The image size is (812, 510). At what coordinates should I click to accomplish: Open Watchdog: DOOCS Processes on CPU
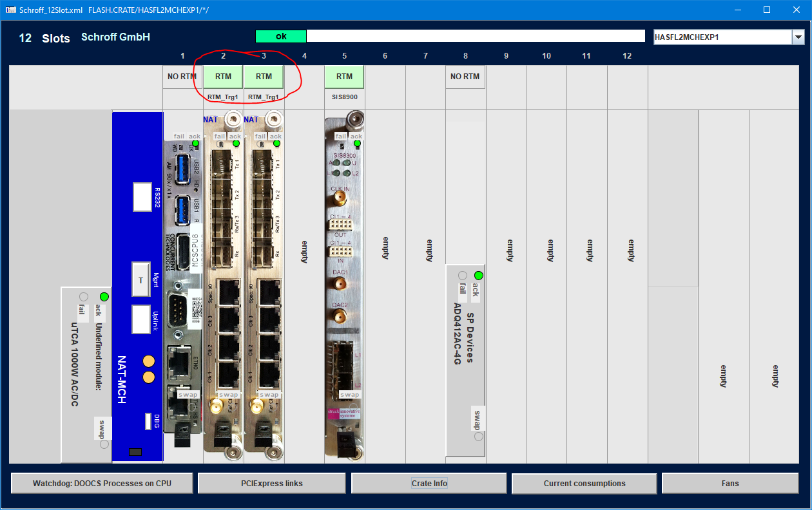(102, 484)
